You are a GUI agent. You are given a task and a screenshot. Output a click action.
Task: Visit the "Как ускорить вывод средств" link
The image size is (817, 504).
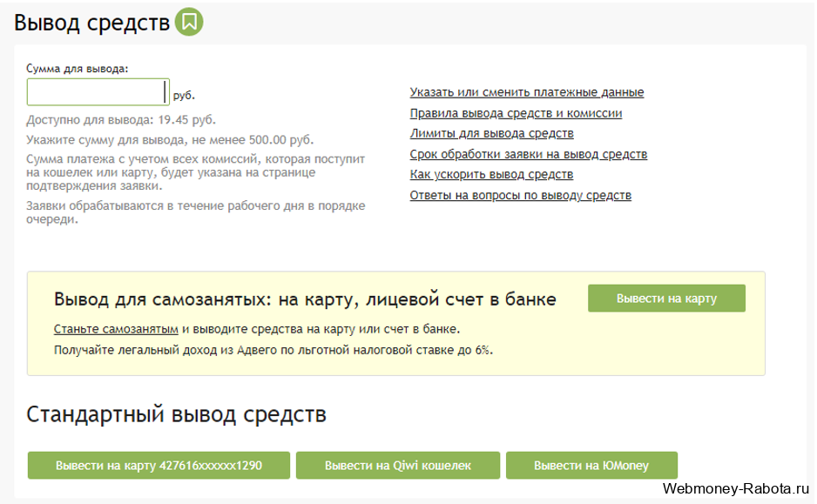(491, 174)
